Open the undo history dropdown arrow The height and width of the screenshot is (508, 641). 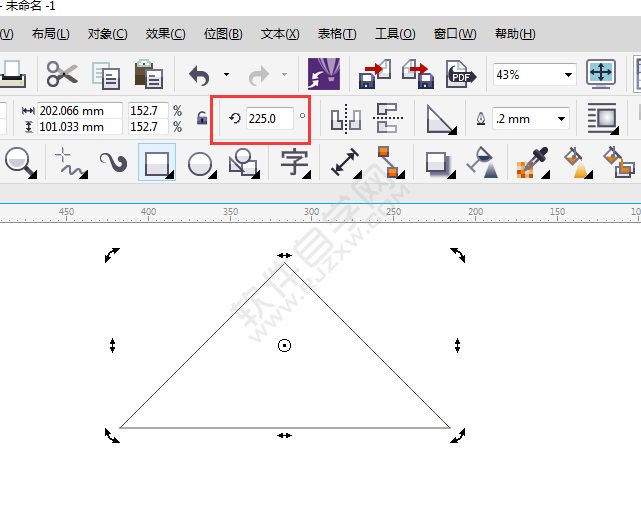[x=226, y=74]
